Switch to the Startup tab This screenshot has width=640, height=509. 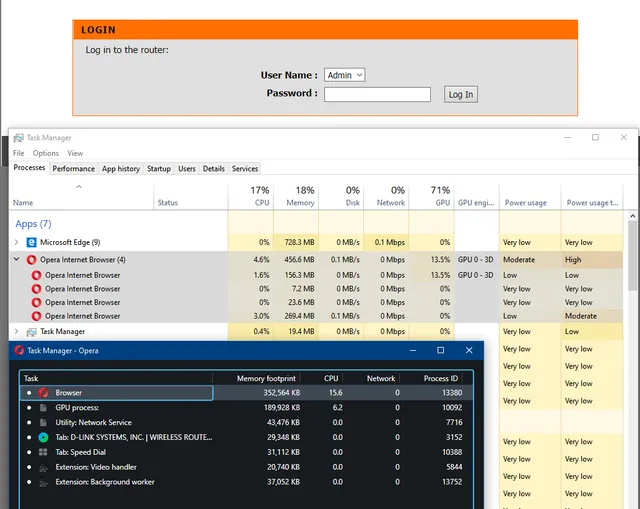coord(159,169)
